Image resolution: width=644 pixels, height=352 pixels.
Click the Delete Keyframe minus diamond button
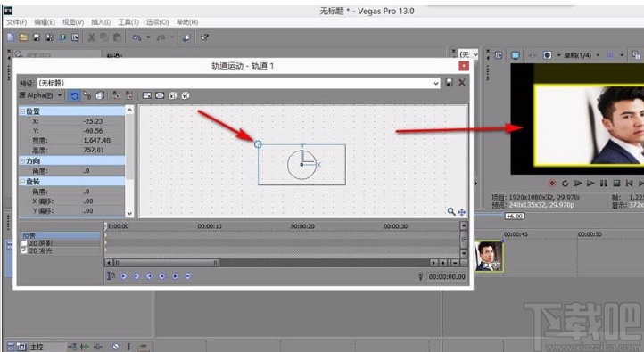[x=187, y=276]
